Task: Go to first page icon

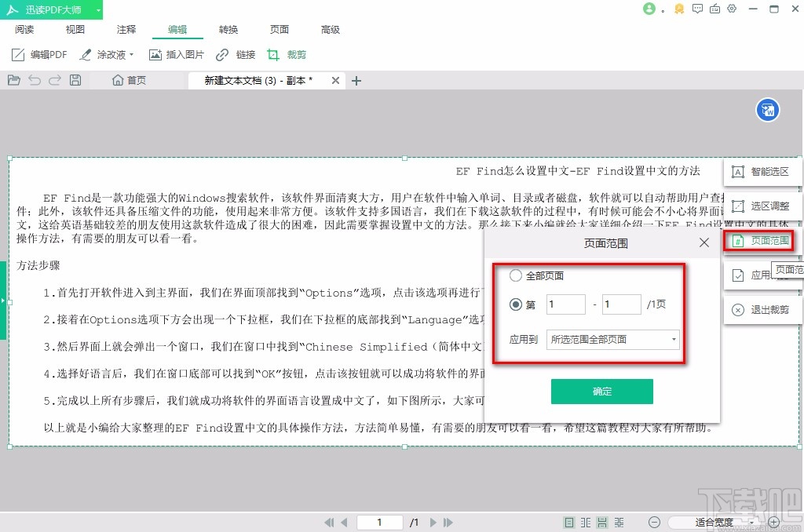Action: 329,523
